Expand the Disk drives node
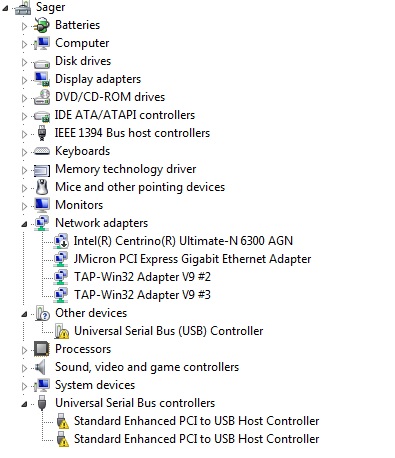This screenshot has height=458, width=395. point(24,62)
